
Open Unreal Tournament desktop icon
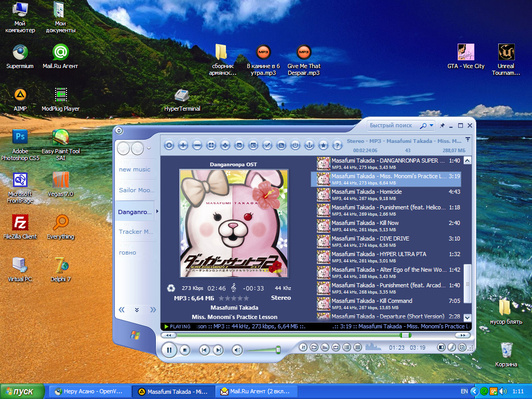[506, 60]
